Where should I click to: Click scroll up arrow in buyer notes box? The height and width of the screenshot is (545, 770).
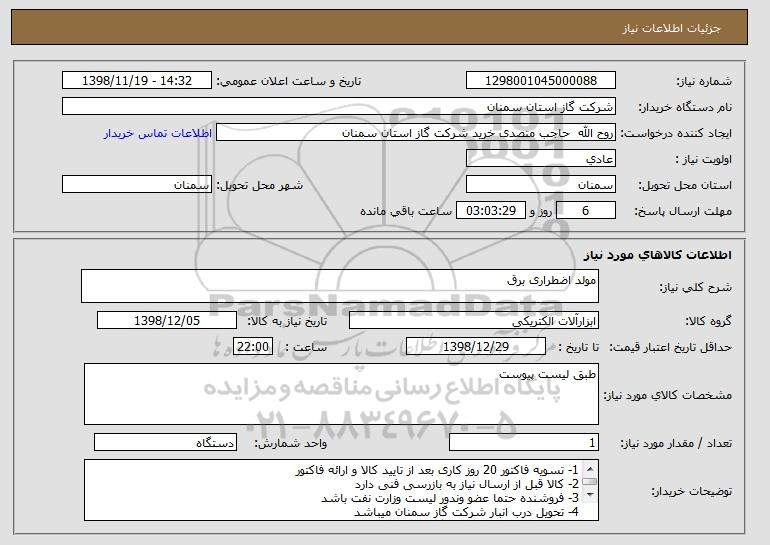tap(590, 469)
